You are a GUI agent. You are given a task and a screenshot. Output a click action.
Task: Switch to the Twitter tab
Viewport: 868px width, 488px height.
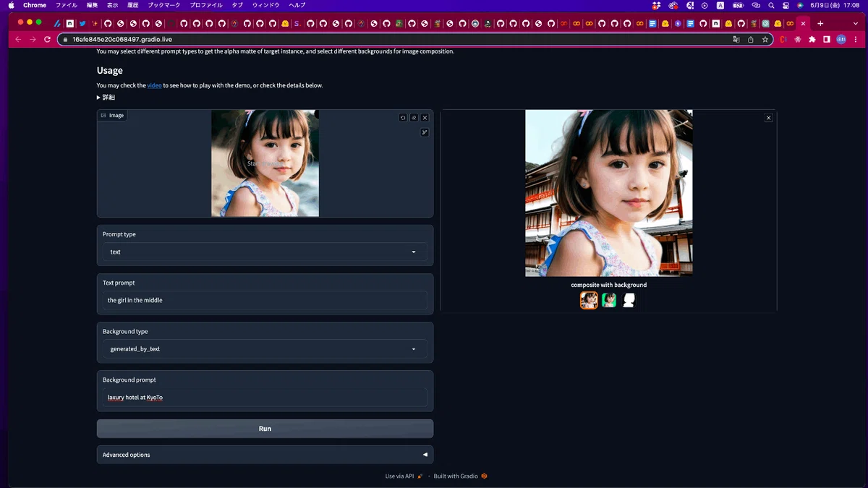click(82, 23)
